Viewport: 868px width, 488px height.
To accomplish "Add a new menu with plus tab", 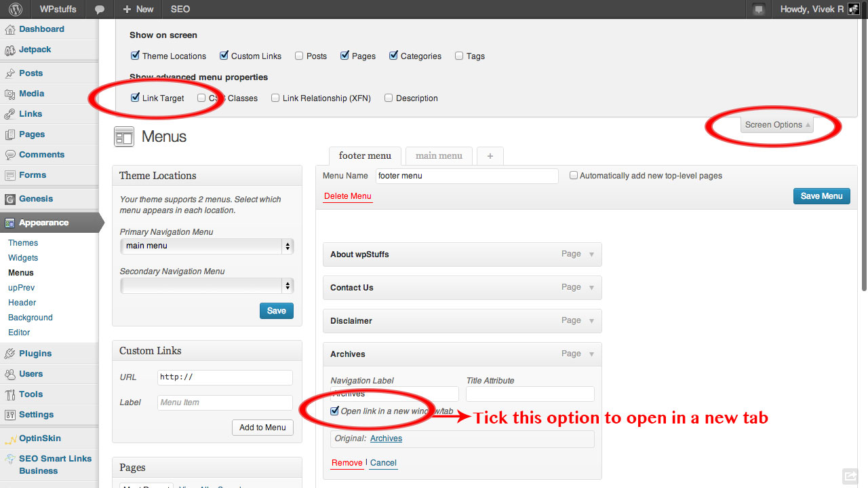I will pos(490,155).
